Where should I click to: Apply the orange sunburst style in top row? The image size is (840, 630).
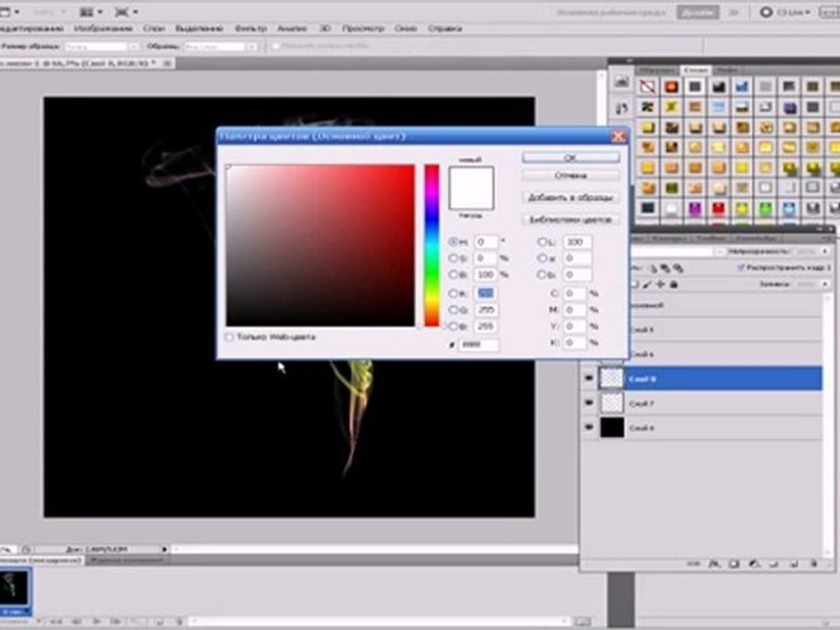point(671,87)
